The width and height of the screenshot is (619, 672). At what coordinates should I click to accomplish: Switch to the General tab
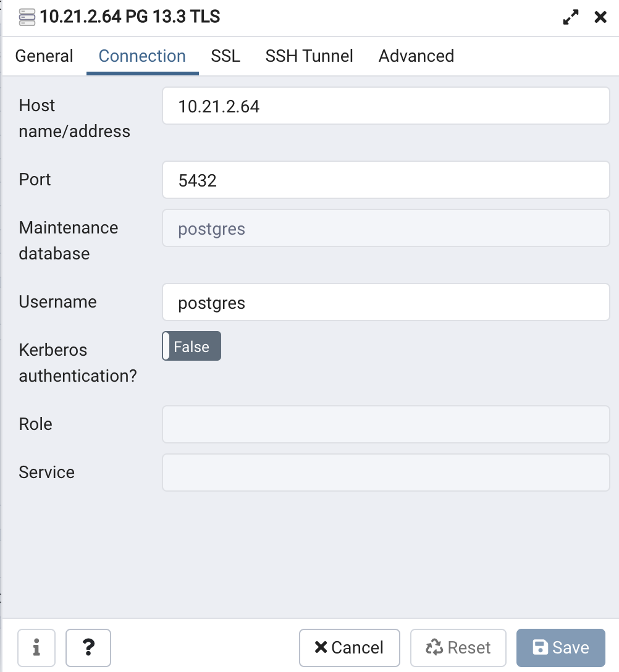(44, 56)
